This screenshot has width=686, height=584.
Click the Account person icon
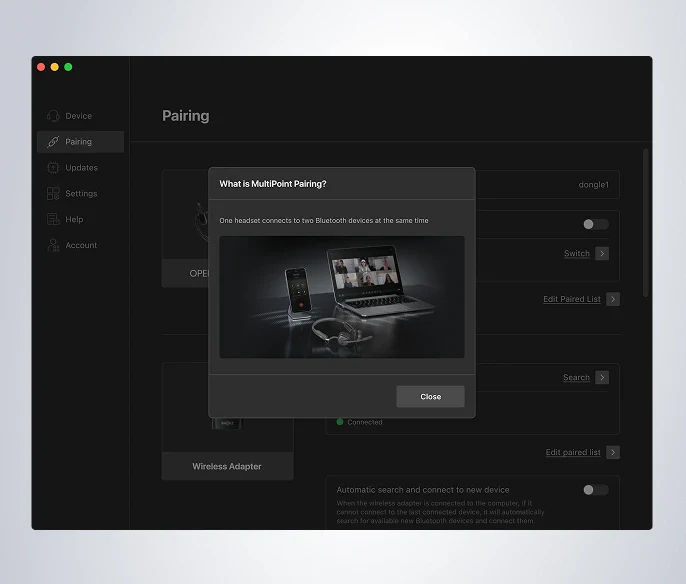(x=53, y=245)
